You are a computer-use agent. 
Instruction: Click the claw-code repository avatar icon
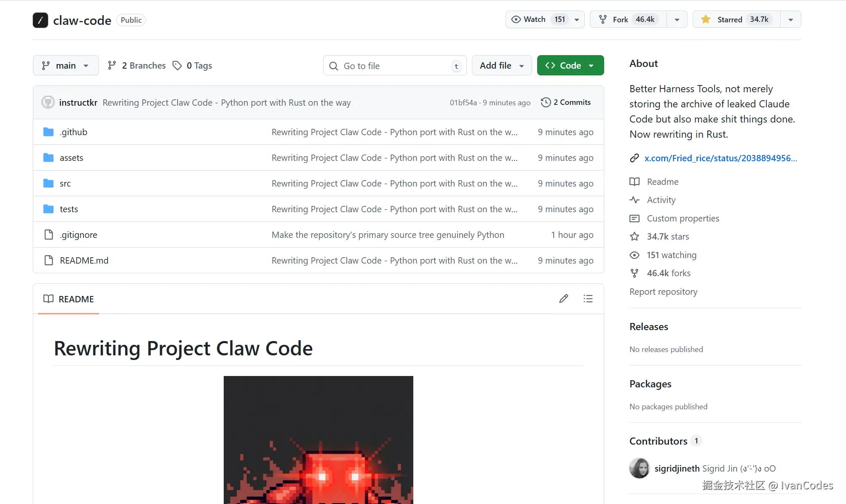coord(40,20)
